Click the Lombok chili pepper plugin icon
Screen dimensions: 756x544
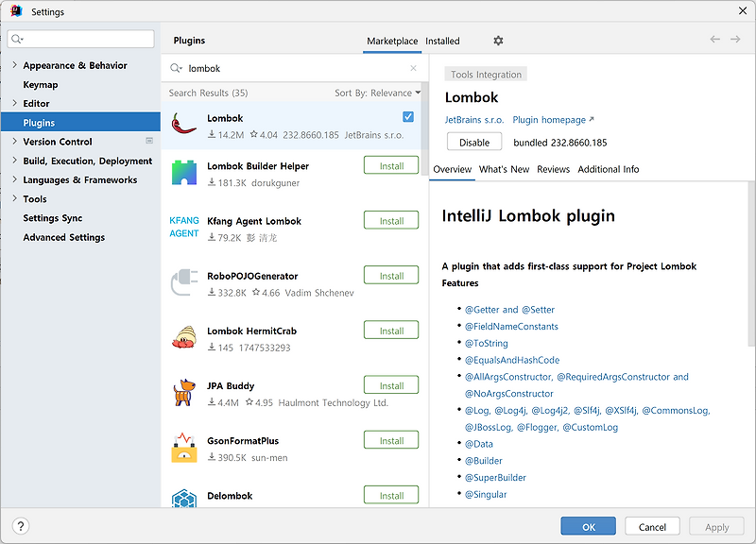point(183,124)
